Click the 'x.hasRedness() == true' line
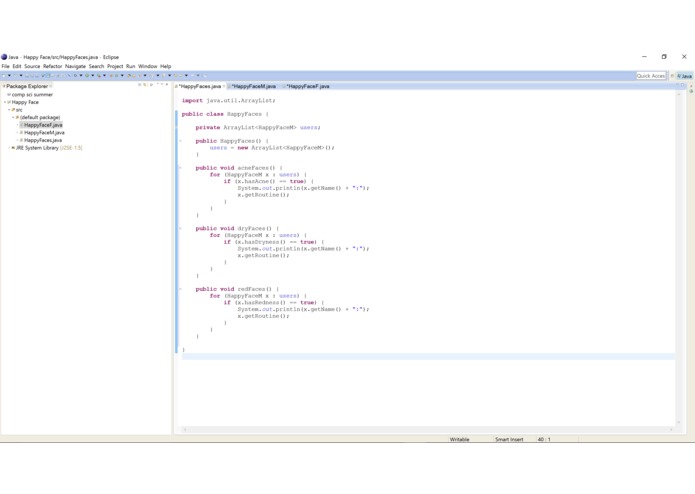This screenshot has height=494, width=695. click(x=274, y=303)
